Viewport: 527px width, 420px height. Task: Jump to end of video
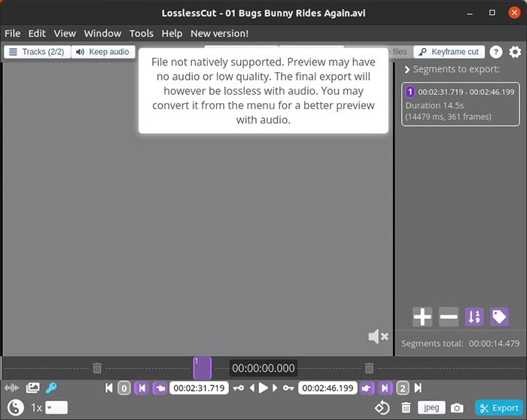tap(418, 388)
